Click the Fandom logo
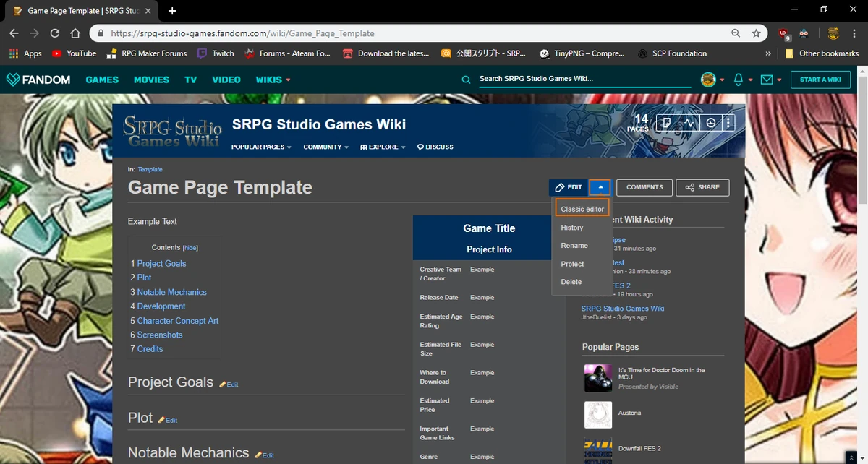The height and width of the screenshot is (464, 868). pyautogui.click(x=38, y=80)
